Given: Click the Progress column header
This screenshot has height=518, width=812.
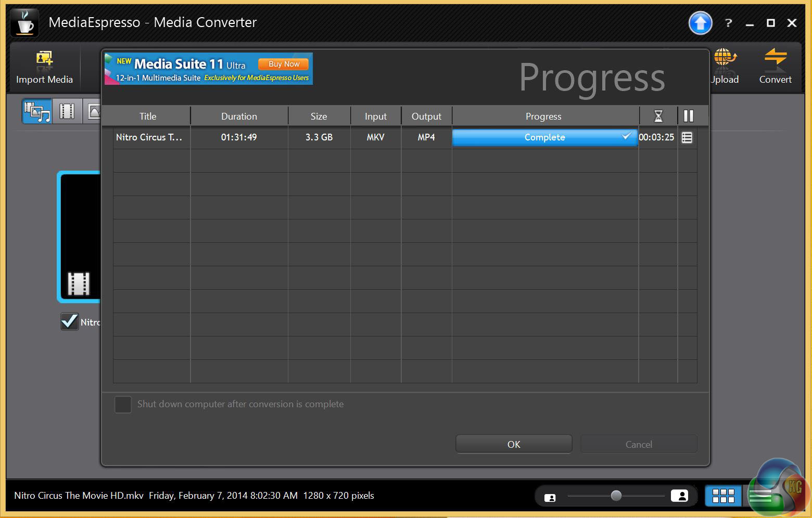Looking at the screenshot, I should tap(543, 116).
